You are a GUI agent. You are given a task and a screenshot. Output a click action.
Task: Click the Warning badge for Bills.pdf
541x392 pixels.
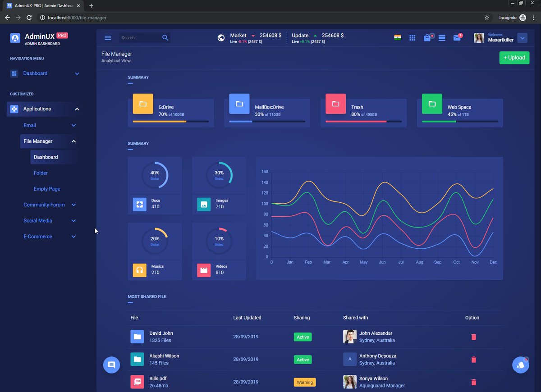305,382
